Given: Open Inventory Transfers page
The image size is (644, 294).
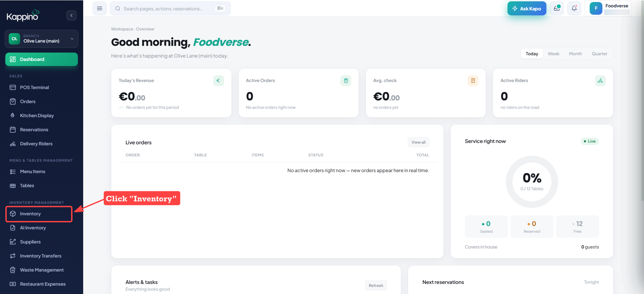Looking at the screenshot, I should (x=42, y=256).
